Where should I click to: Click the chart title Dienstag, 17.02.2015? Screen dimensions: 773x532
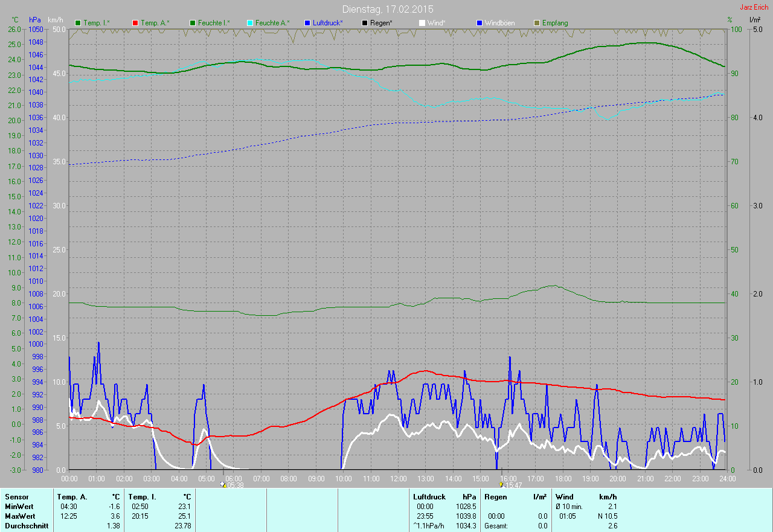388,9
